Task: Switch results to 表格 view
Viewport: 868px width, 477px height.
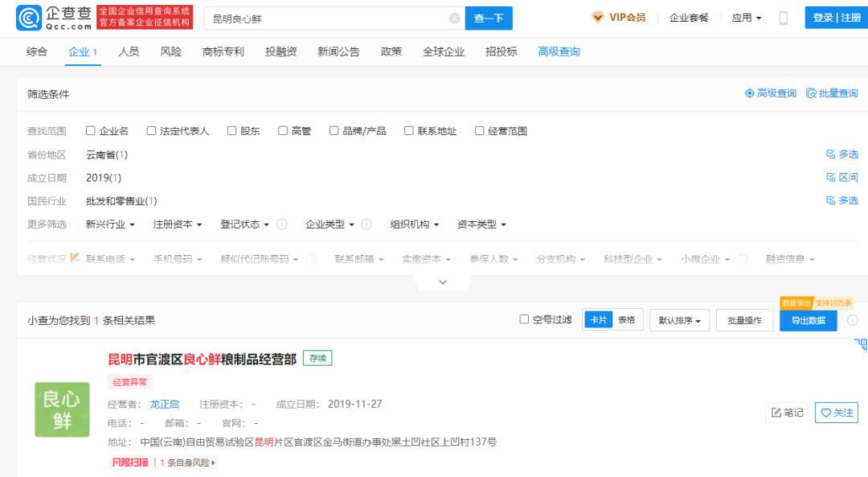Action: click(627, 319)
